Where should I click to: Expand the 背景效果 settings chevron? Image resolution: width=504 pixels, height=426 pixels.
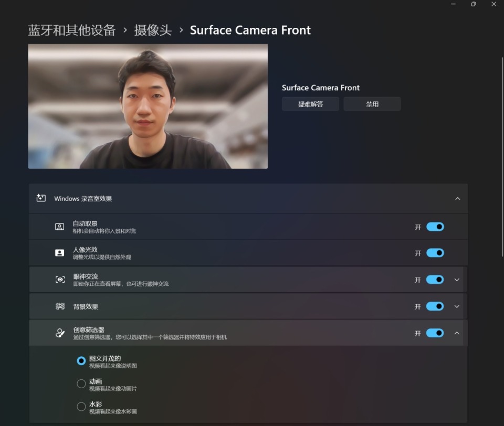[x=457, y=306]
